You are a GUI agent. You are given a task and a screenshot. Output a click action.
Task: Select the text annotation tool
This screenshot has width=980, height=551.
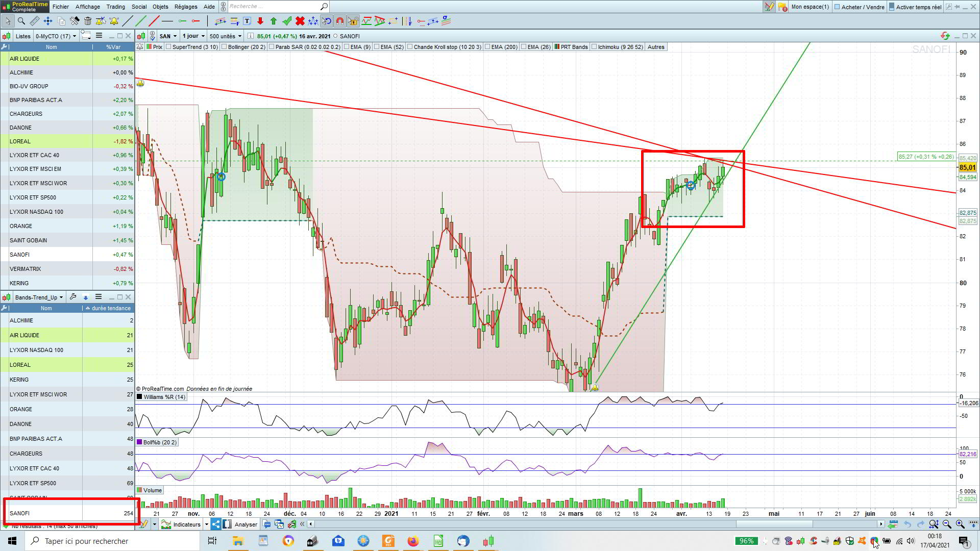[247, 21]
